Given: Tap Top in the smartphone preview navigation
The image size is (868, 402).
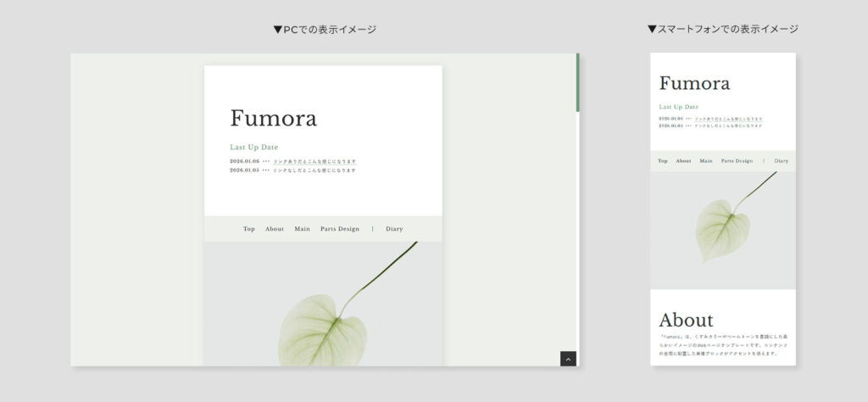Looking at the screenshot, I should 663,160.
